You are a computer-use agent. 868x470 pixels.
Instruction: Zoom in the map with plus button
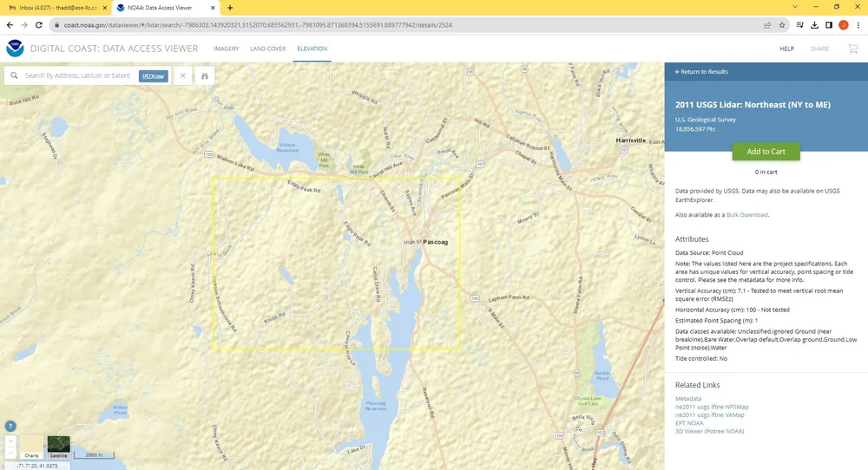10,441
